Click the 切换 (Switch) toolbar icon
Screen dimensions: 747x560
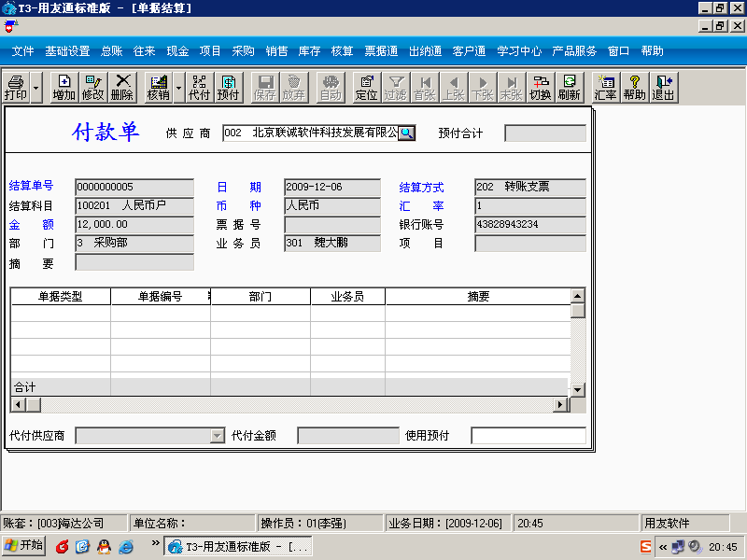tap(541, 88)
